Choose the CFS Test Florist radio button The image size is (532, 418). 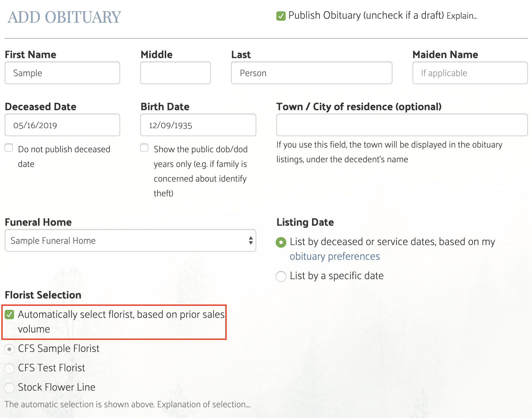tap(9, 368)
